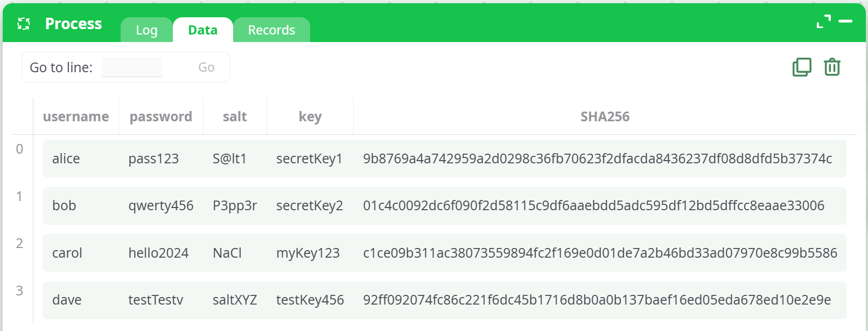
Task: Click the password column header
Action: coord(160,116)
